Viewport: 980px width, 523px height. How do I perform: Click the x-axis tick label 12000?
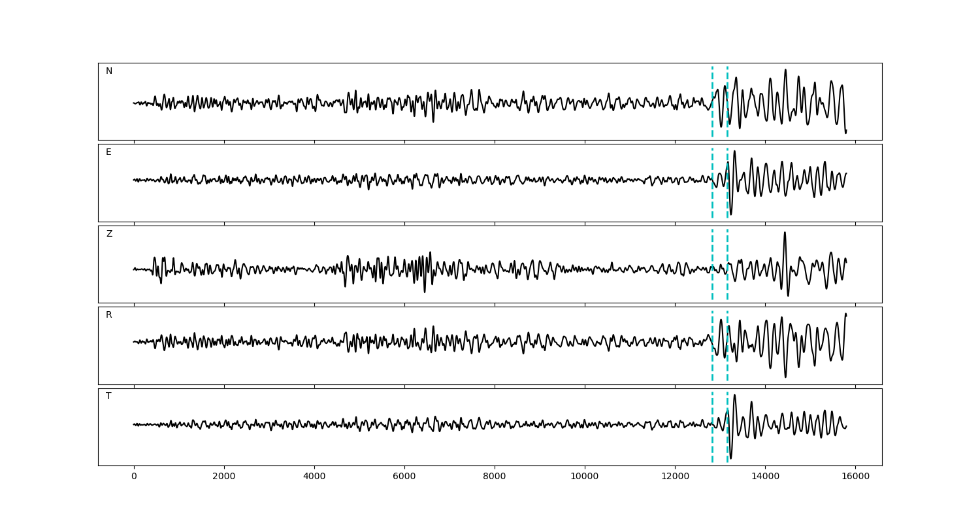tap(675, 477)
